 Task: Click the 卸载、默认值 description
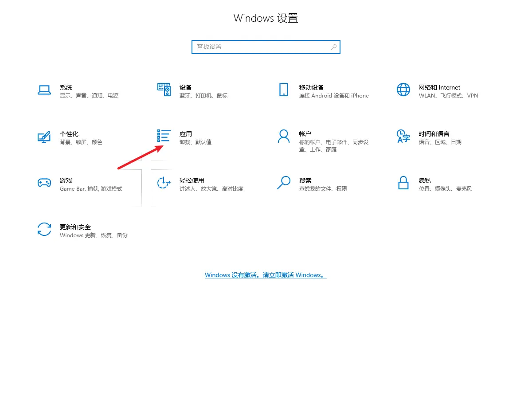coord(196,142)
